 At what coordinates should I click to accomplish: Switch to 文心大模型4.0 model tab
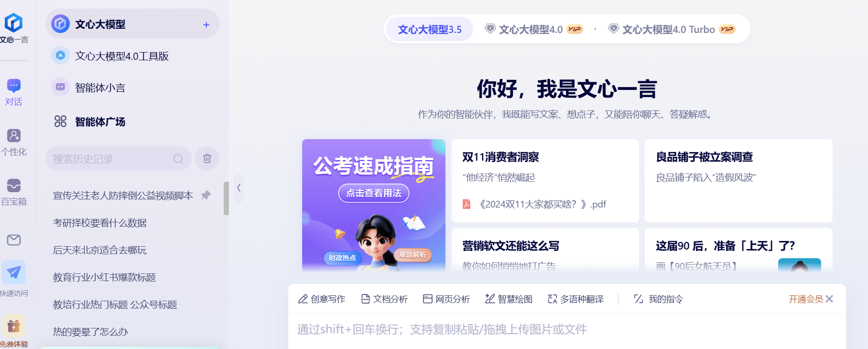(534, 30)
